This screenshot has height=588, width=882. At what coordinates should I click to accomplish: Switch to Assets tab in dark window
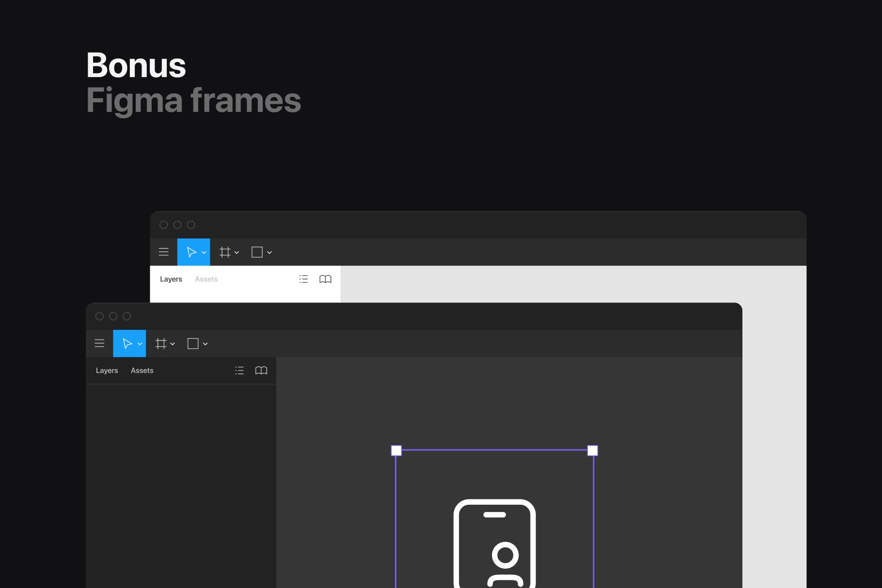[x=142, y=371]
